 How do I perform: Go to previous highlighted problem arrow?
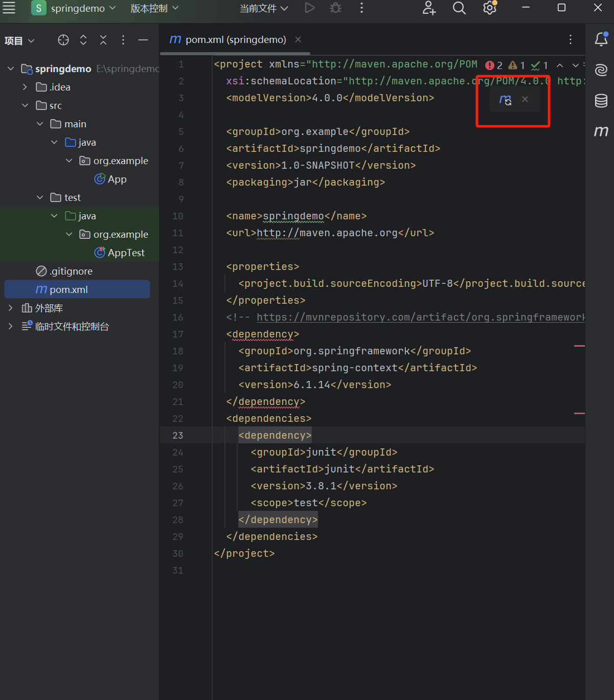point(560,65)
